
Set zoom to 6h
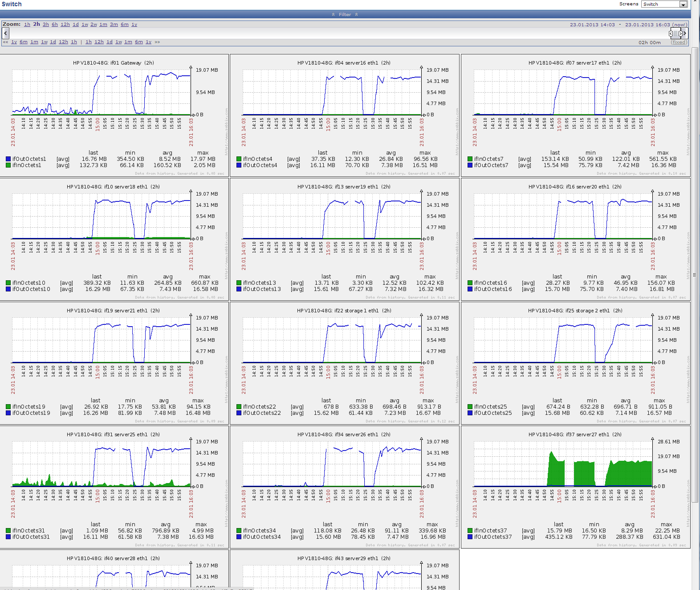pos(55,25)
